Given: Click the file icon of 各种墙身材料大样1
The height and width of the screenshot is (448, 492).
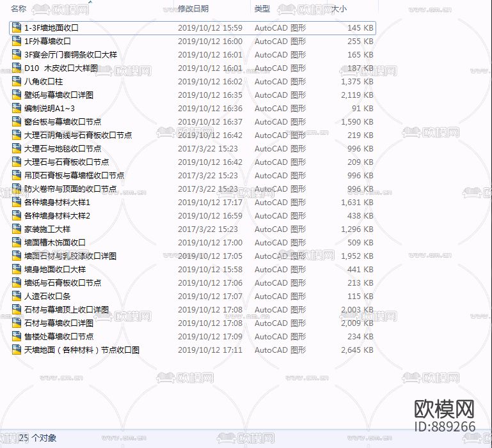Looking at the screenshot, I should coord(17,203).
